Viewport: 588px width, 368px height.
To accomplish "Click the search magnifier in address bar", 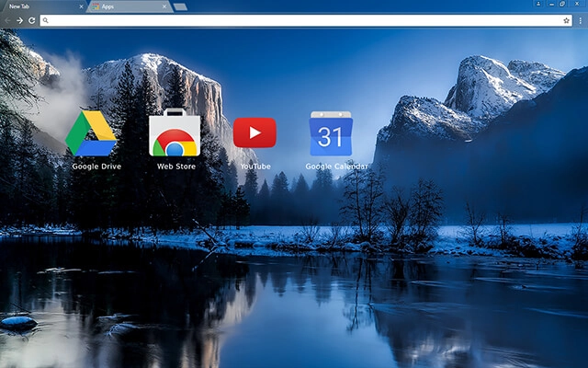I will [x=45, y=20].
